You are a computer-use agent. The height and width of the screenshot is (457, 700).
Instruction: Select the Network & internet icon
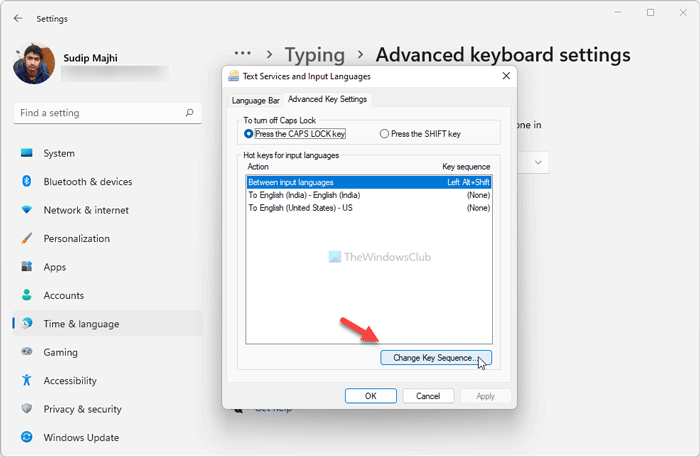[x=26, y=210]
